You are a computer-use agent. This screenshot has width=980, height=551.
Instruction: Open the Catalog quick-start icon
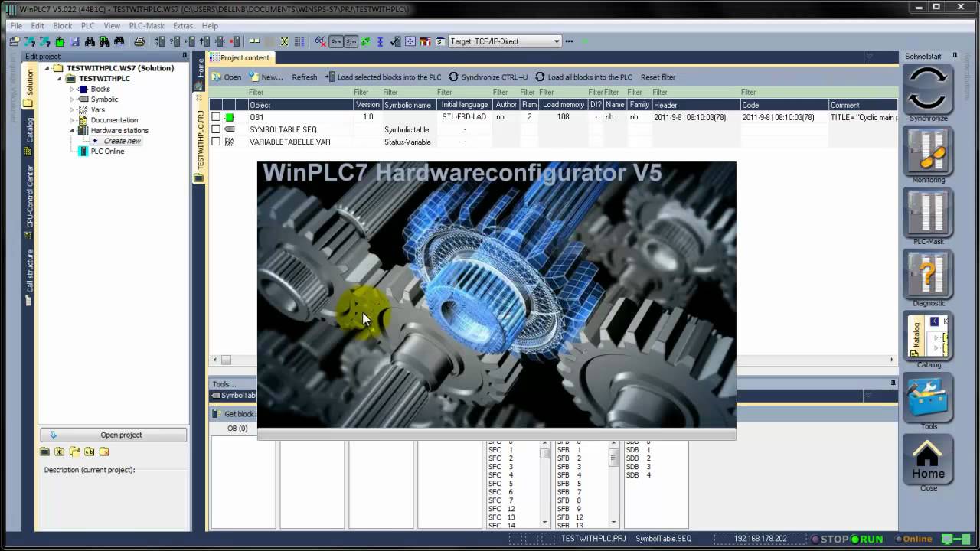[928, 335]
